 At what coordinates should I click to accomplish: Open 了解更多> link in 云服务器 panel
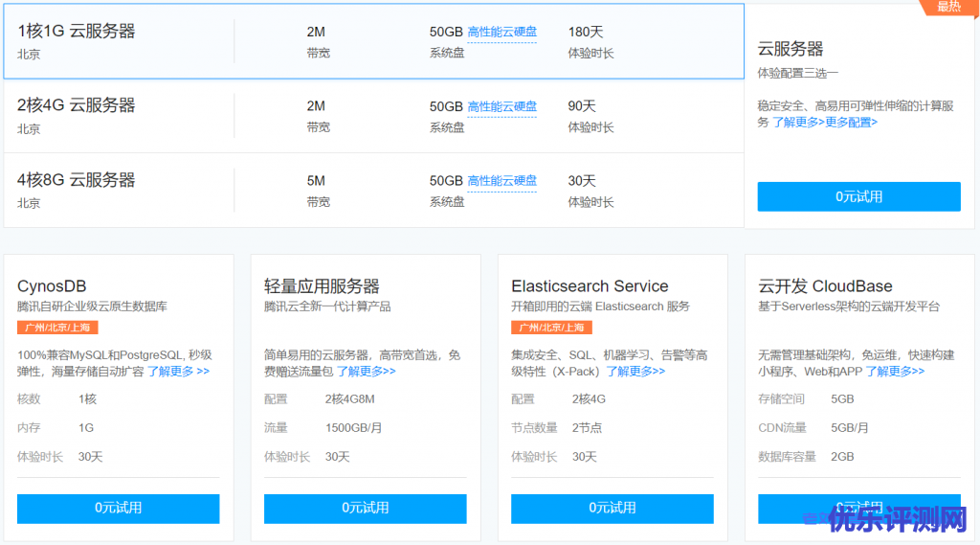798,123
